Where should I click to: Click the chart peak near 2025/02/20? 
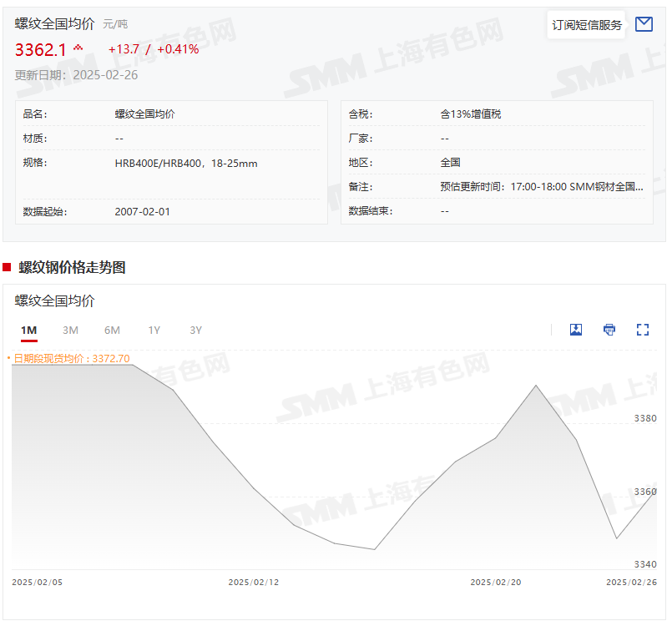535,386
